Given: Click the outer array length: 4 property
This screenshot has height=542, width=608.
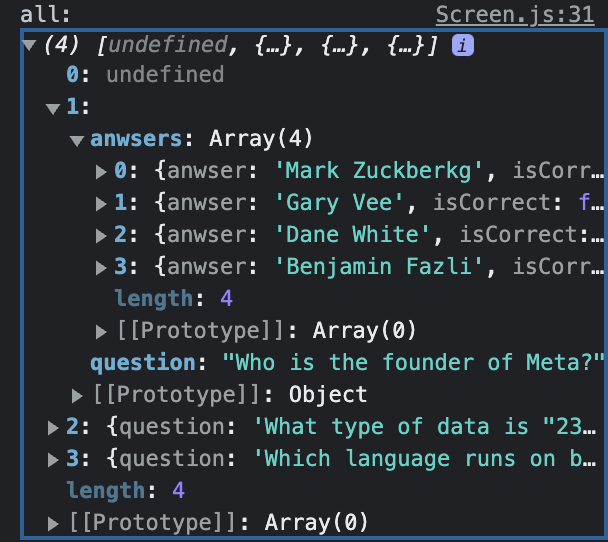Looking at the screenshot, I should pyautogui.click(x=126, y=491).
